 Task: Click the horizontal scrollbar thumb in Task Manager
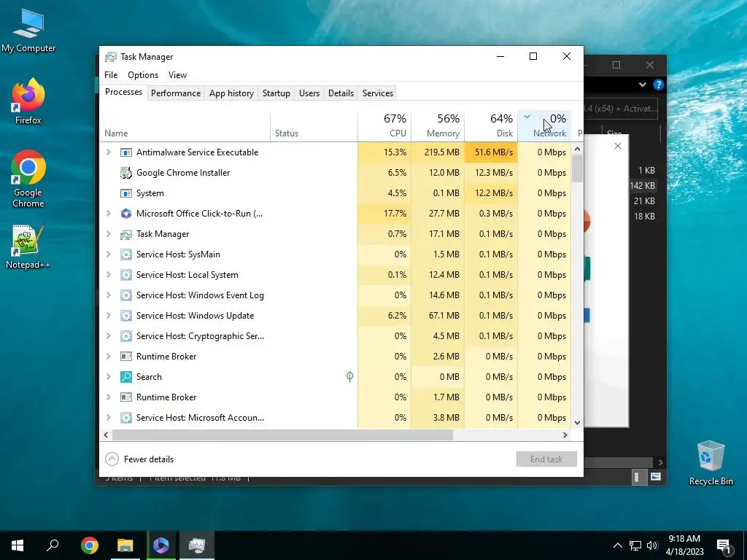pos(282,435)
